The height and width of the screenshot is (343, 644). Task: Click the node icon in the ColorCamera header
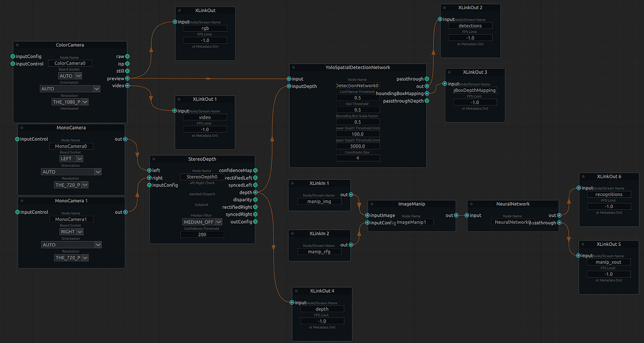coord(17,45)
